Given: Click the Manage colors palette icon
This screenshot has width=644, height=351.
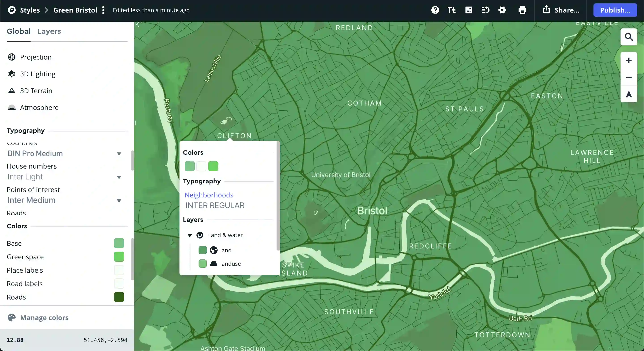Looking at the screenshot, I should (11, 317).
